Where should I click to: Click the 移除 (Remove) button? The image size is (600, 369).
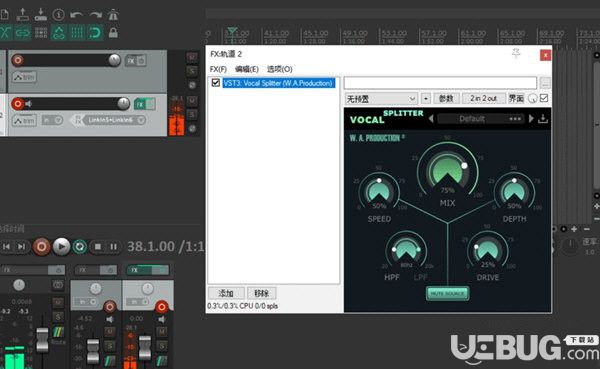tap(262, 293)
